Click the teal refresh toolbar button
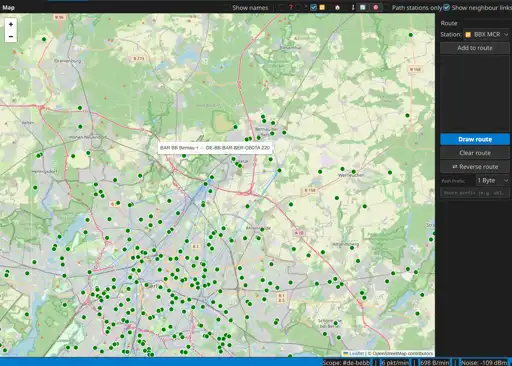The width and height of the screenshot is (512, 366). [x=363, y=7]
